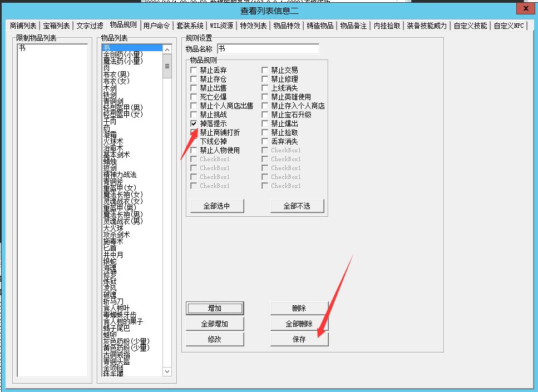Select 布衣(女) in item list
The width and height of the screenshot is (538, 392).
click(132, 81)
